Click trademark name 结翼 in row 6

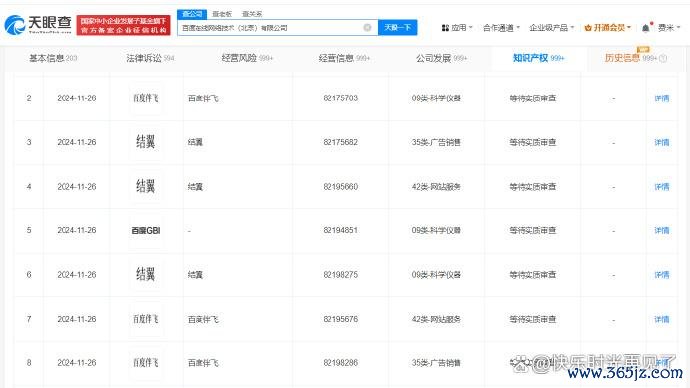pos(195,275)
